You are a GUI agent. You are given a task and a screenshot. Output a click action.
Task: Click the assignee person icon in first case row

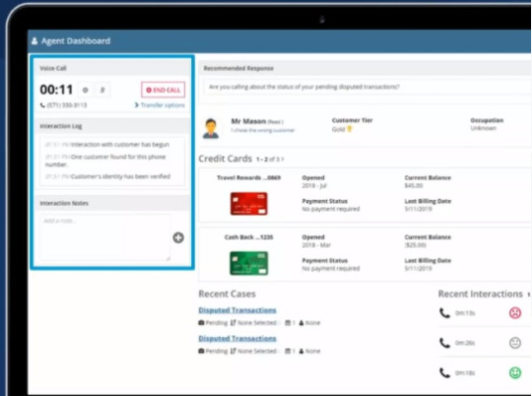301,323
